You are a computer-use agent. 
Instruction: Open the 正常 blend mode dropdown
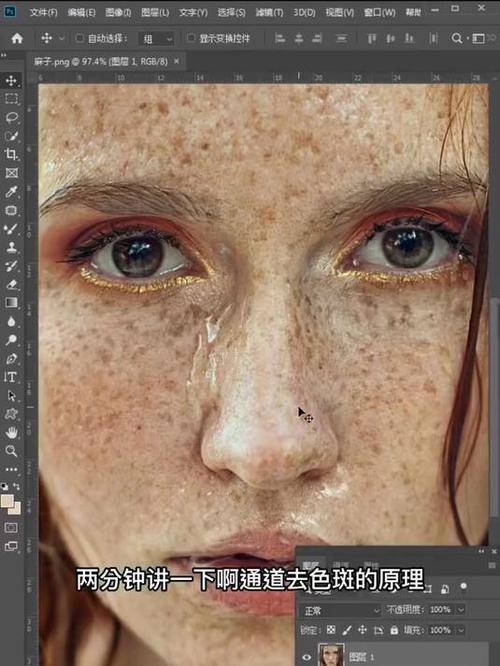coord(341,610)
